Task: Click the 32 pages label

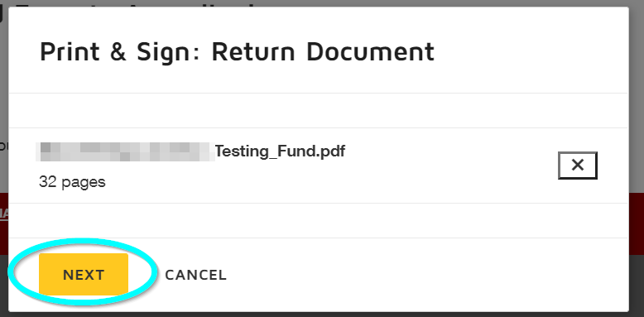Action: 72,181
